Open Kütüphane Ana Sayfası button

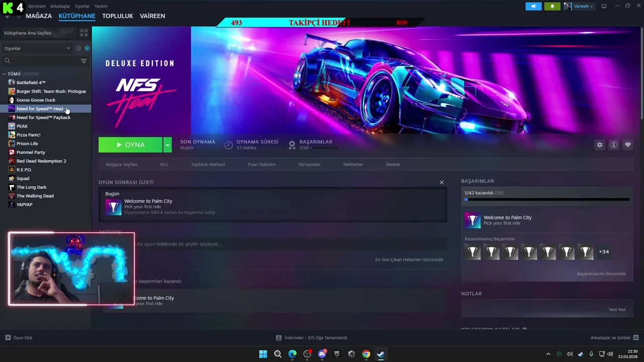click(x=39, y=33)
